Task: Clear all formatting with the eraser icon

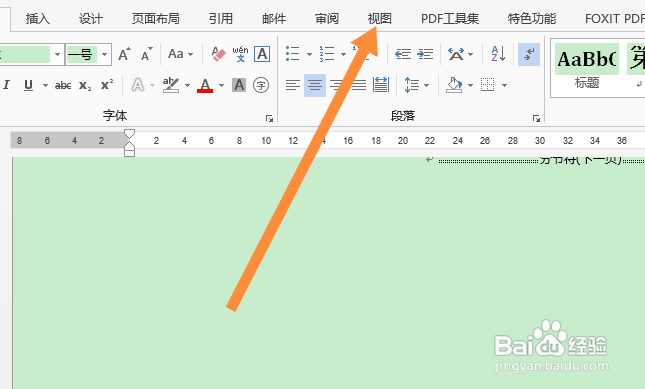Action: 218,54
